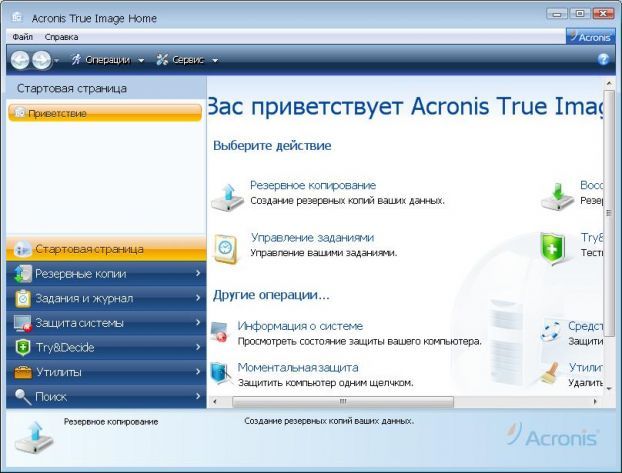Click the Резервные копии arrows icon

point(23,273)
